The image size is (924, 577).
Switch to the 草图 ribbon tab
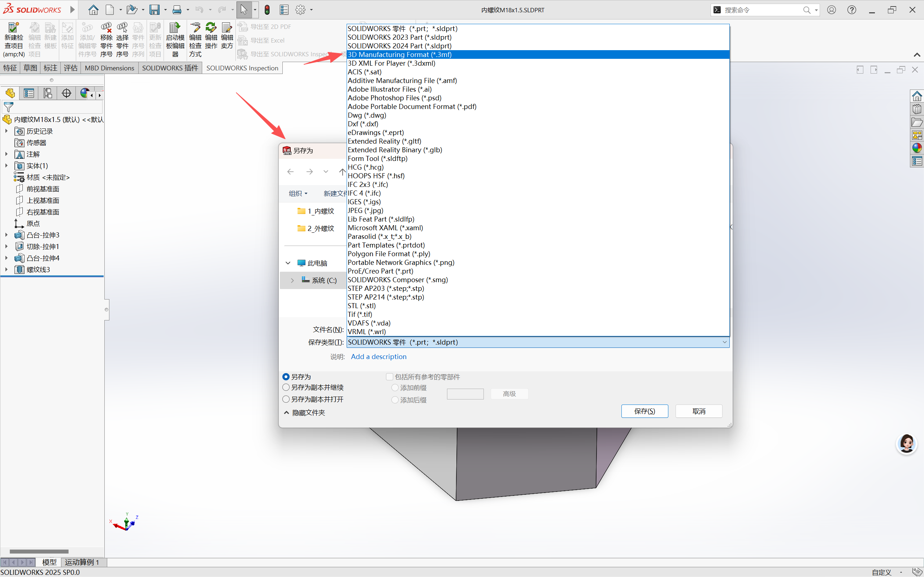[30, 68]
